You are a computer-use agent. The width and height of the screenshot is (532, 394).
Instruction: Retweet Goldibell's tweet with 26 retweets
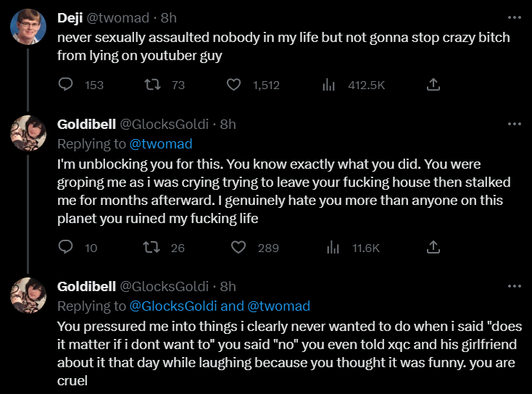click(x=153, y=248)
